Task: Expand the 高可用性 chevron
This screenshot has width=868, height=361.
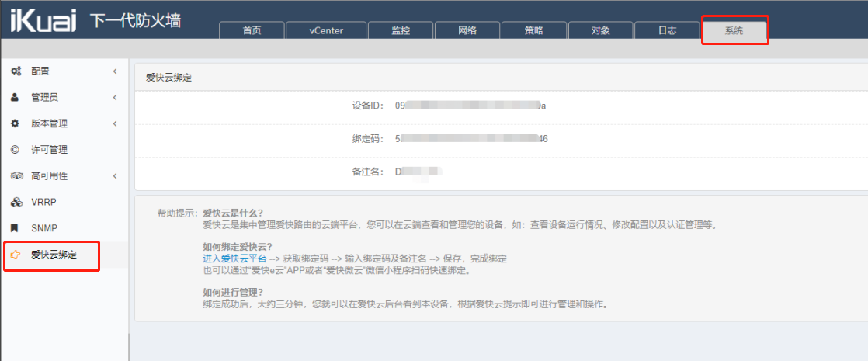Action: point(115,176)
